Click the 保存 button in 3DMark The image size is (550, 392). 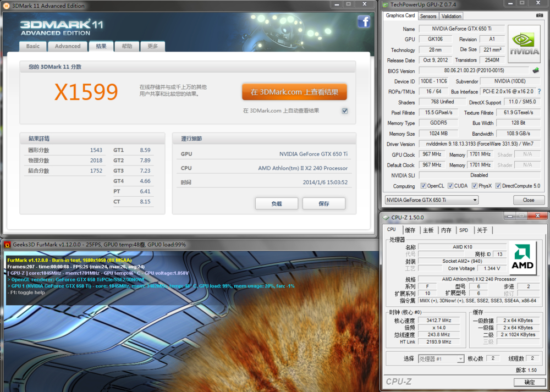coord(324,203)
